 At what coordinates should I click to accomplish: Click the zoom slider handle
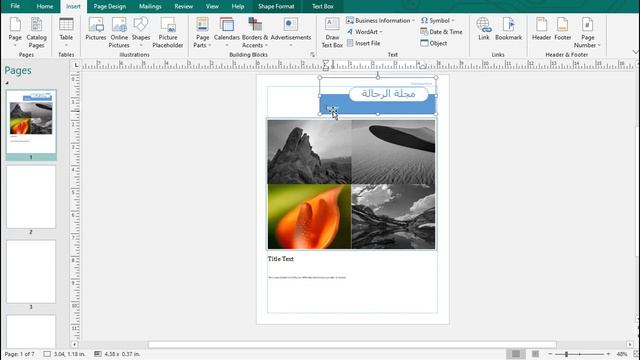[567, 354]
